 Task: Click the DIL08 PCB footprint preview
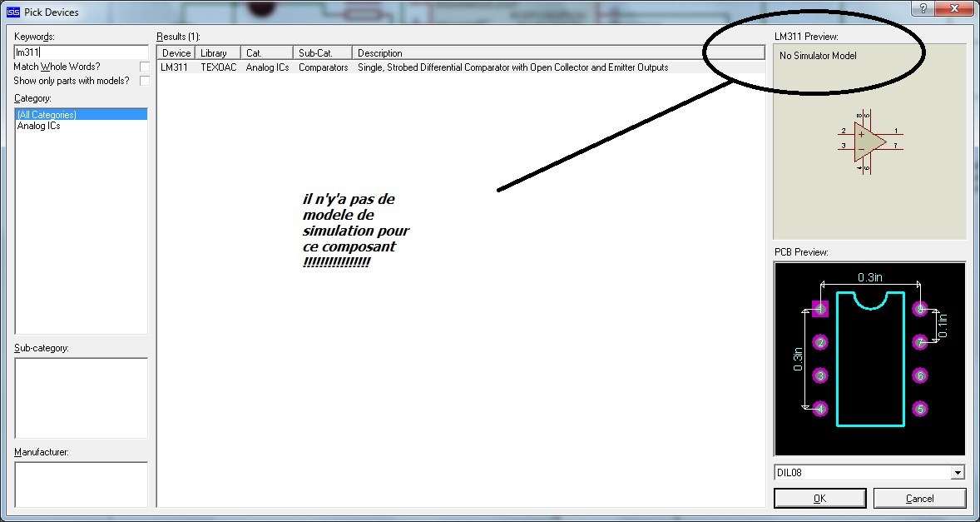(x=870, y=359)
